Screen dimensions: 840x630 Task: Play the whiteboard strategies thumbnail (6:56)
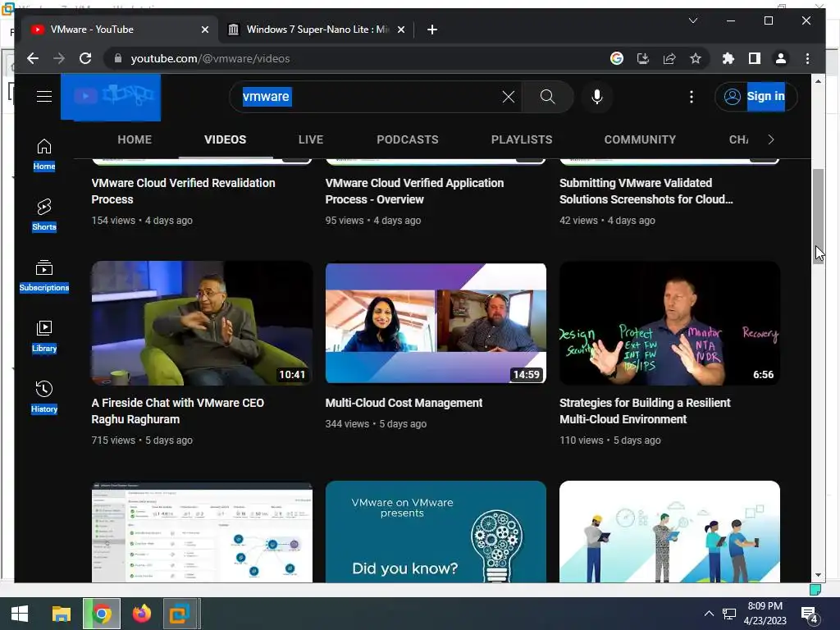point(669,323)
